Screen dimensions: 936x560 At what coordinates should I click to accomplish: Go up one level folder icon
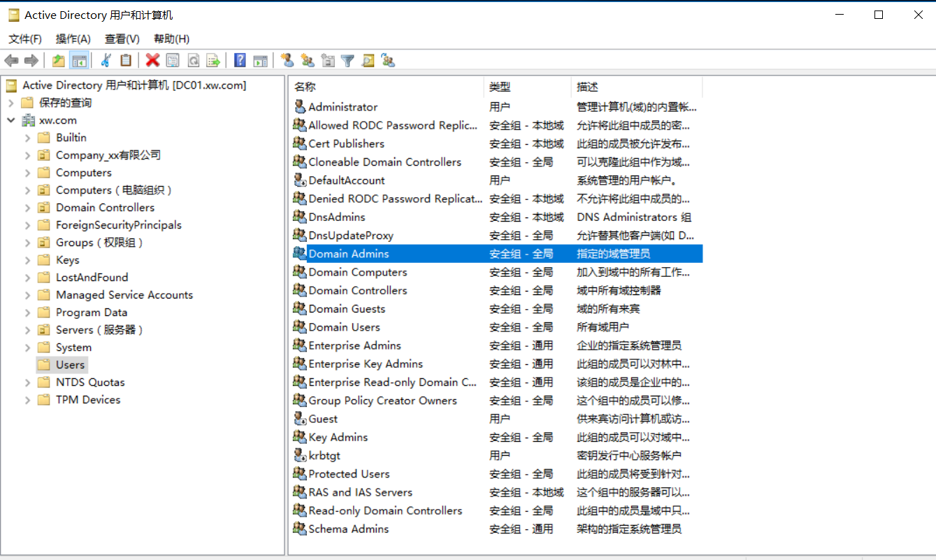59,61
